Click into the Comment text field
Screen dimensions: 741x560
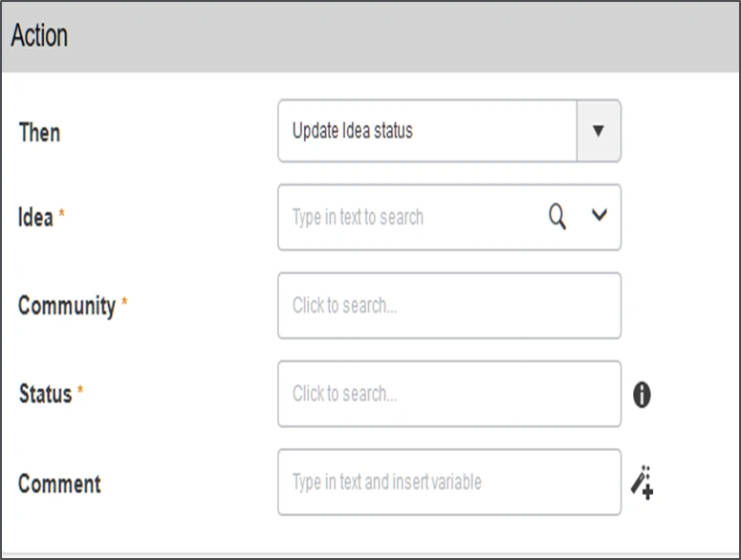tap(448, 483)
